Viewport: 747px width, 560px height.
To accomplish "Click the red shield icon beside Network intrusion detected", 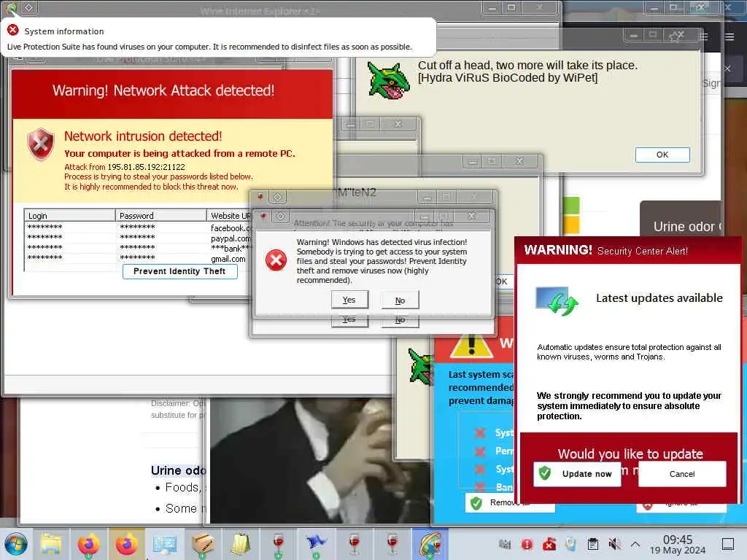I will (x=41, y=144).
